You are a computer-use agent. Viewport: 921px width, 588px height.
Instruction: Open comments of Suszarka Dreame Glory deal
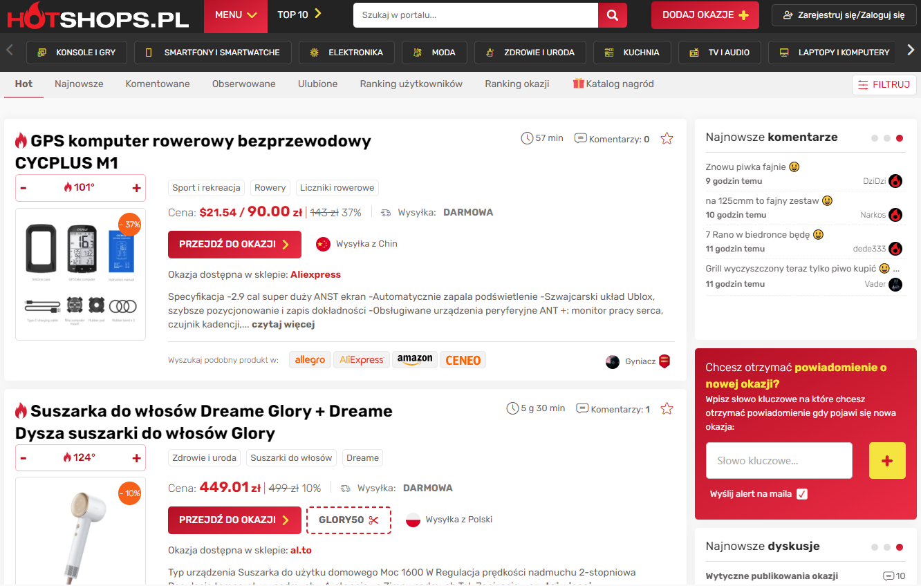pos(613,409)
